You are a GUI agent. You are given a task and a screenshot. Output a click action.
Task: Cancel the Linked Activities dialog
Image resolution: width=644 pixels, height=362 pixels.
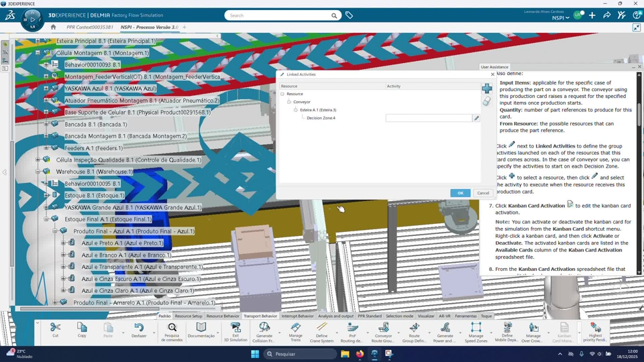pos(483,193)
